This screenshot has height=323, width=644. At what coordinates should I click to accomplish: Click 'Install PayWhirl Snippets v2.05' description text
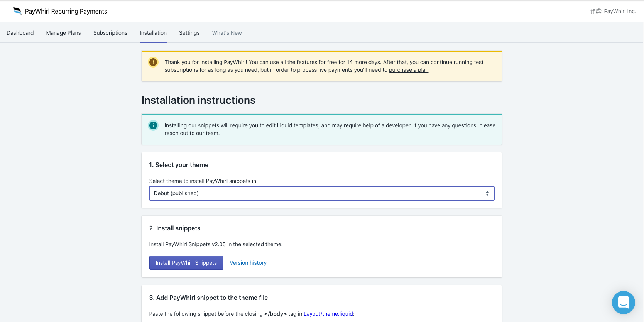[x=216, y=244]
